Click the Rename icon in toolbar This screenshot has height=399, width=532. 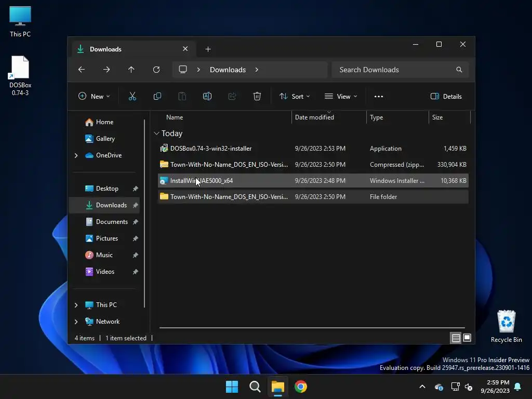(207, 96)
